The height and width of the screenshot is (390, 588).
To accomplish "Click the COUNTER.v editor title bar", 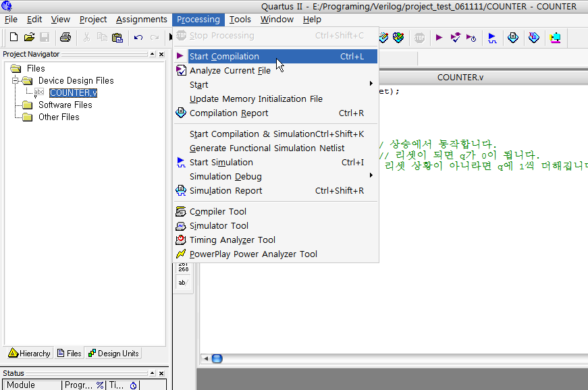I will pyautogui.click(x=460, y=77).
